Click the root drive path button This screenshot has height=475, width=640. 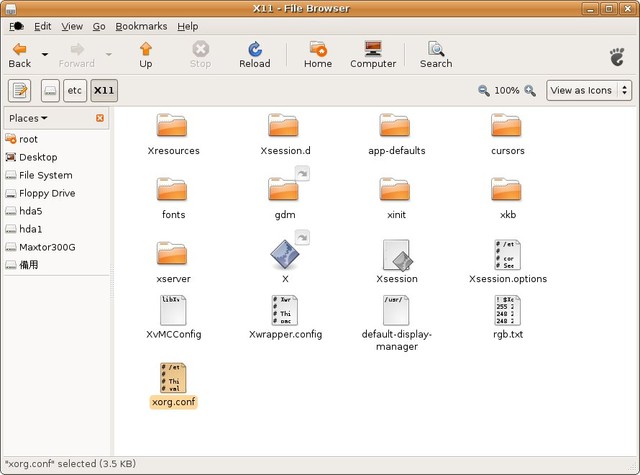(50, 91)
